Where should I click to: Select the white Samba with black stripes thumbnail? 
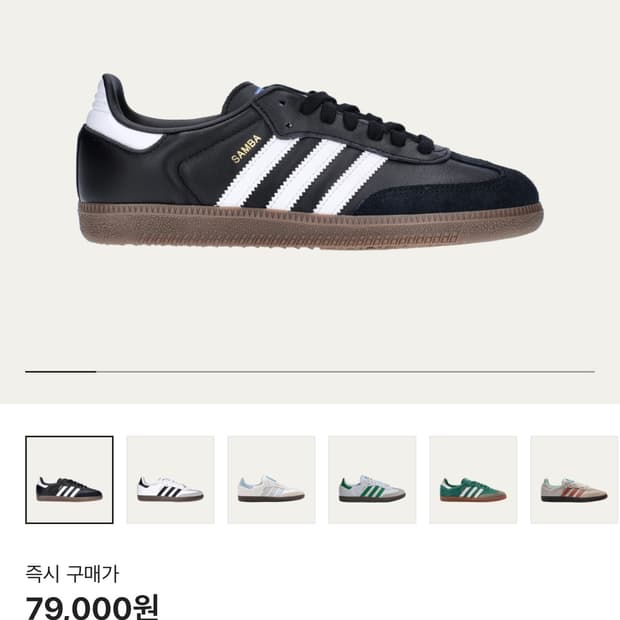[x=170, y=480]
